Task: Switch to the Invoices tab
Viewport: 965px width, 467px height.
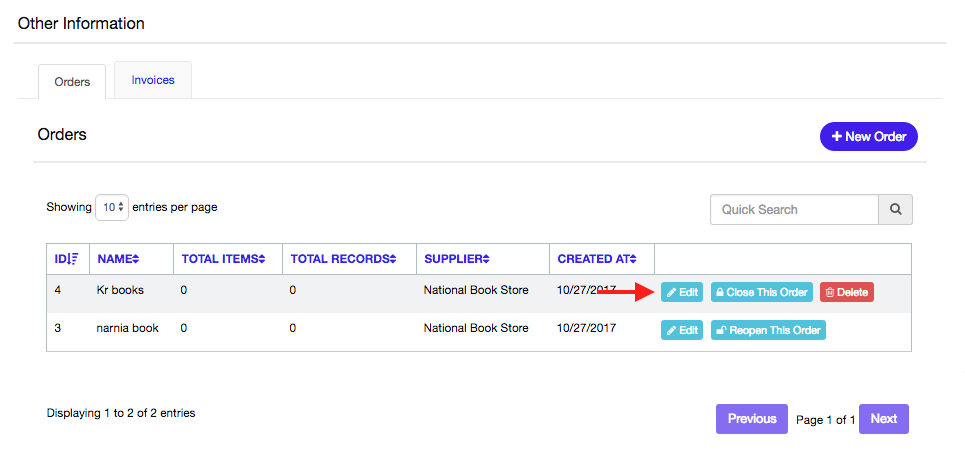Action: tap(153, 80)
